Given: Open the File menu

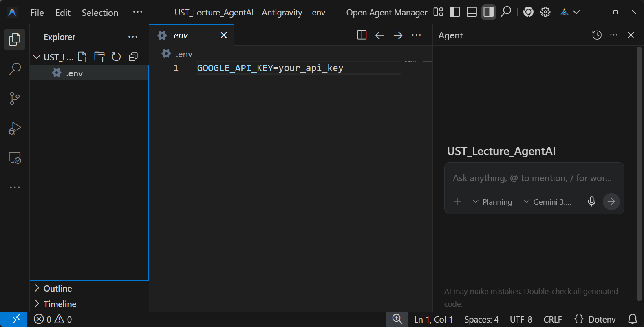Looking at the screenshot, I should tap(37, 13).
